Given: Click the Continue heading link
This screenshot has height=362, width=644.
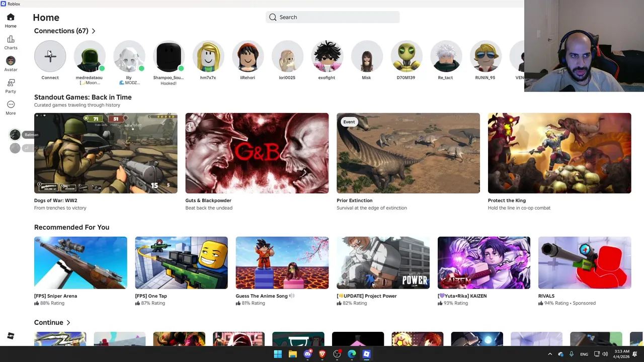Looking at the screenshot, I should tap(48, 322).
